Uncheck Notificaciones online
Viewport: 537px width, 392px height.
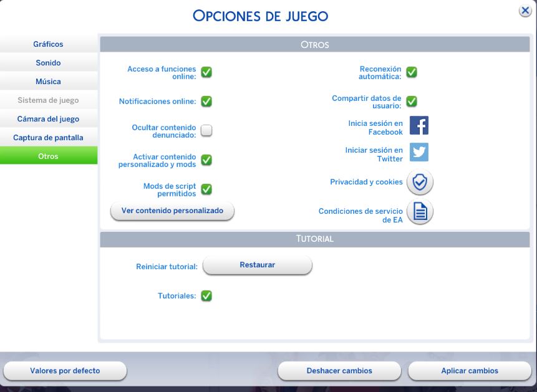(206, 102)
